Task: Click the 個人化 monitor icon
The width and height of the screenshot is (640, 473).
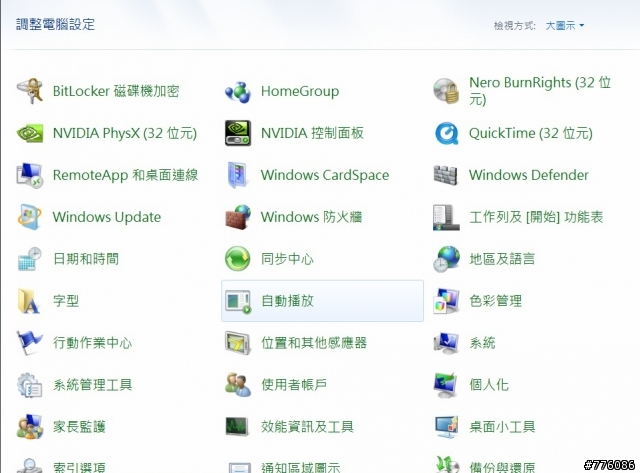Action: click(446, 385)
